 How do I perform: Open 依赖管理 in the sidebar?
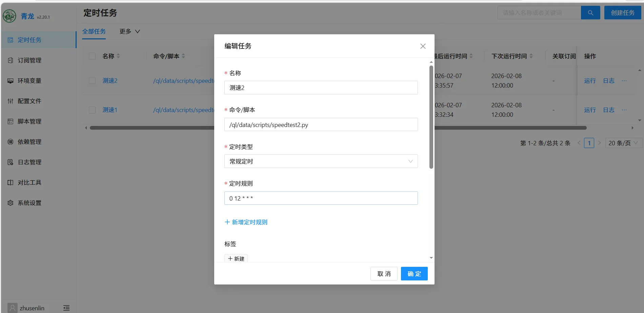click(29, 142)
